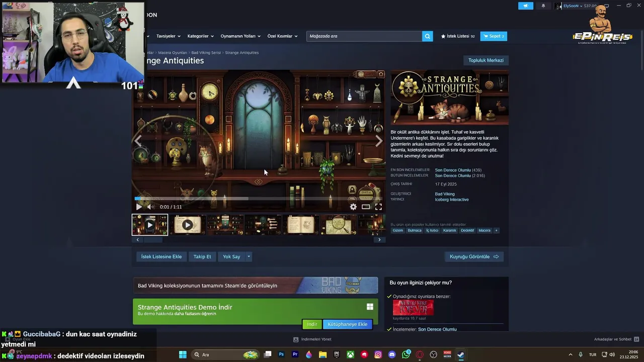Expand the Özel Kısımlar menu

(x=282, y=36)
